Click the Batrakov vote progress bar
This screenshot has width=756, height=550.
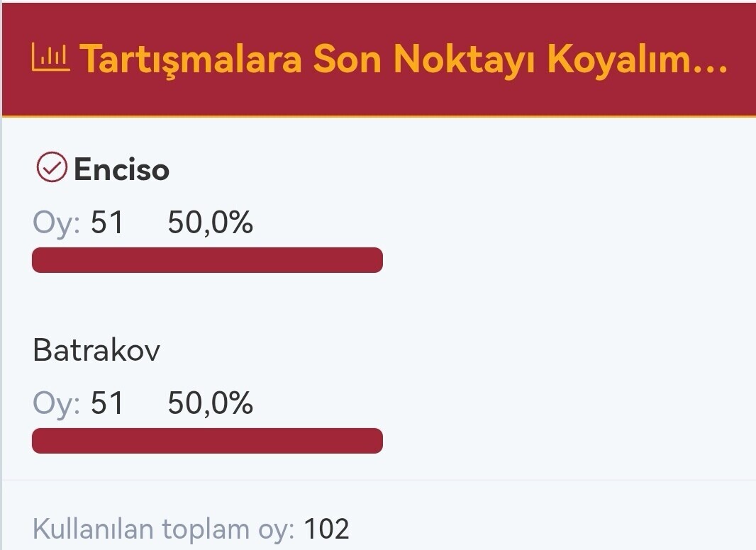click(207, 441)
